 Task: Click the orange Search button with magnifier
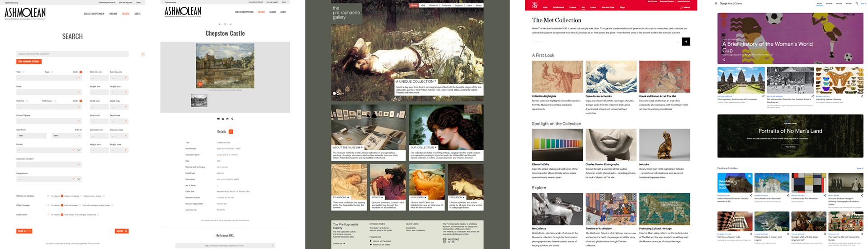click(122, 231)
